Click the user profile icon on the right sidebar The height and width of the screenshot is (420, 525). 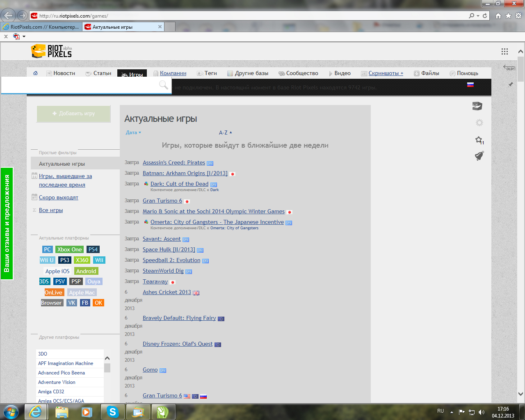pyautogui.click(x=477, y=106)
